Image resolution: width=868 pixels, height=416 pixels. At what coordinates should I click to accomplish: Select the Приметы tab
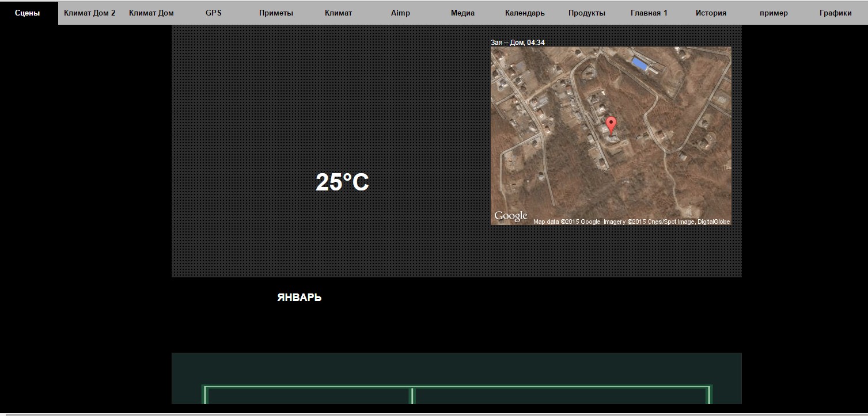click(x=276, y=13)
